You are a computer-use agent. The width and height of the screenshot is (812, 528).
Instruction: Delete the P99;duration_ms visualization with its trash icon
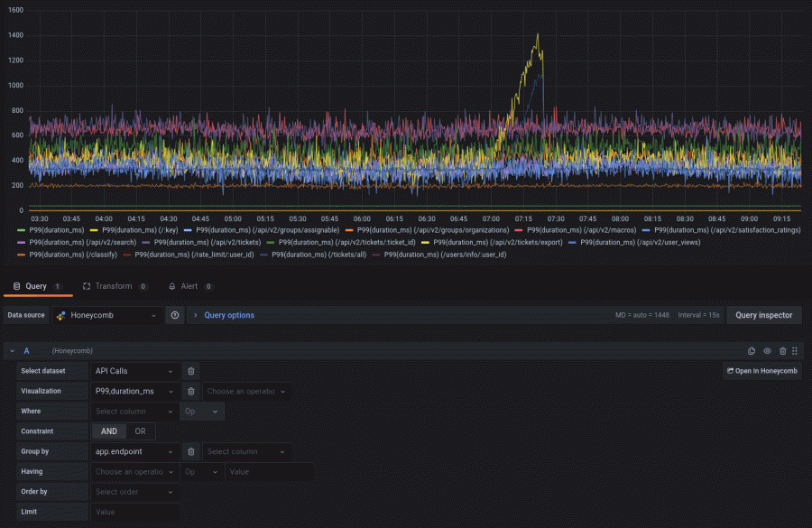tap(190, 391)
